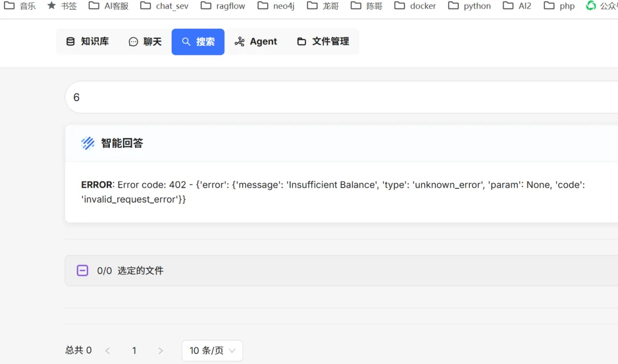Go to next results page arrow
The height and width of the screenshot is (364, 618).
click(160, 351)
